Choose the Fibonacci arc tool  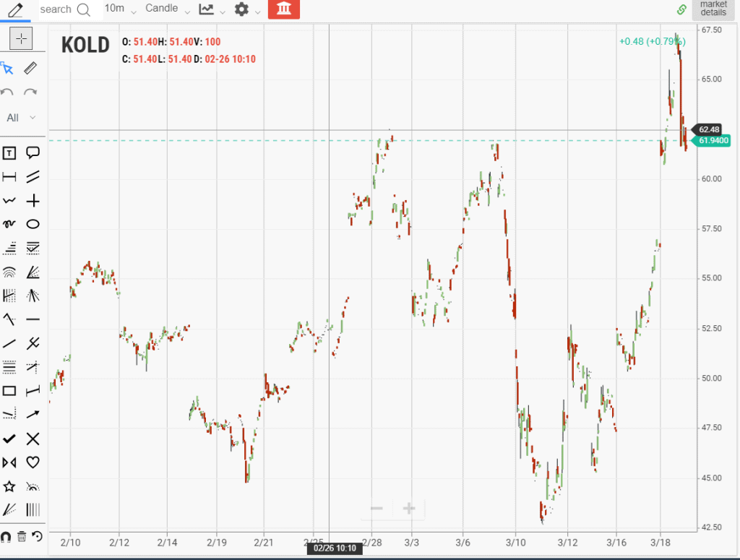pyautogui.click(x=9, y=272)
